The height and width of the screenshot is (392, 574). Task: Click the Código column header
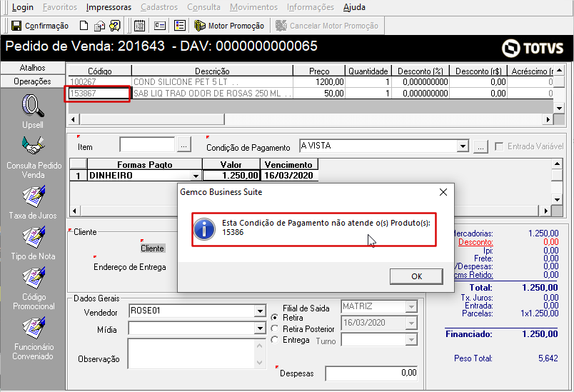click(x=99, y=71)
